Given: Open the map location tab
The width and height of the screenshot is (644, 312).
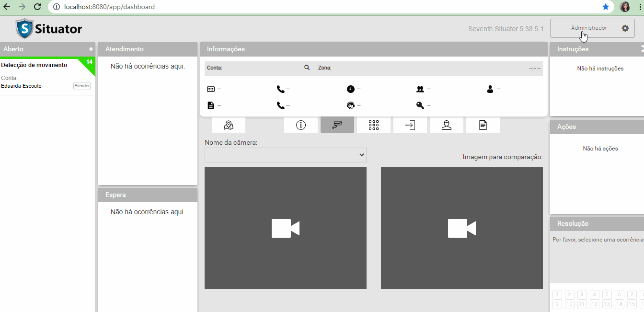Looking at the screenshot, I should click(229, 125).
